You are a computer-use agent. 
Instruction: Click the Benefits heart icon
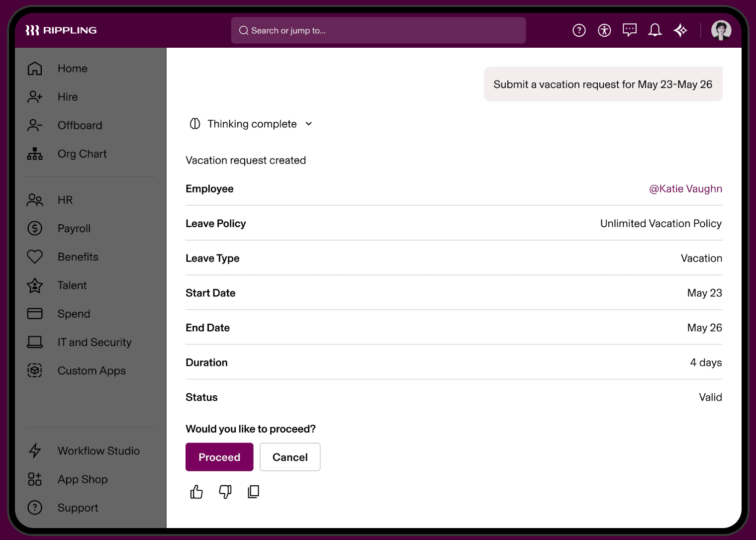coord(35,257)
